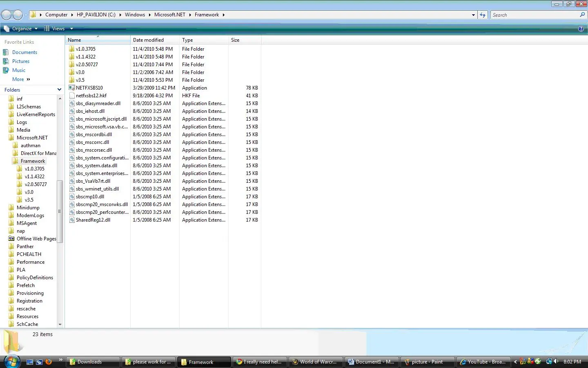Click the Back navigation arrow button
588x368 pixels.
pyautogui.click(x=7, y=15)
